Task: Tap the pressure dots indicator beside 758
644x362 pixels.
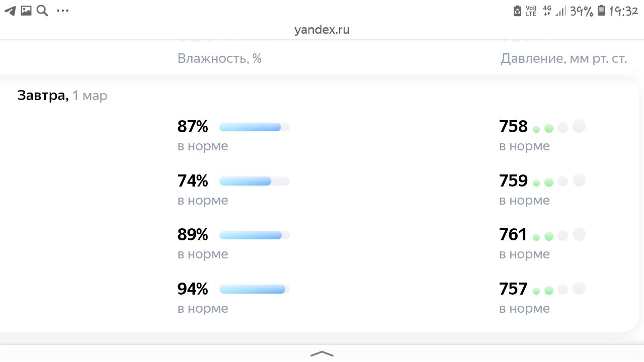Action: (558, 127)
